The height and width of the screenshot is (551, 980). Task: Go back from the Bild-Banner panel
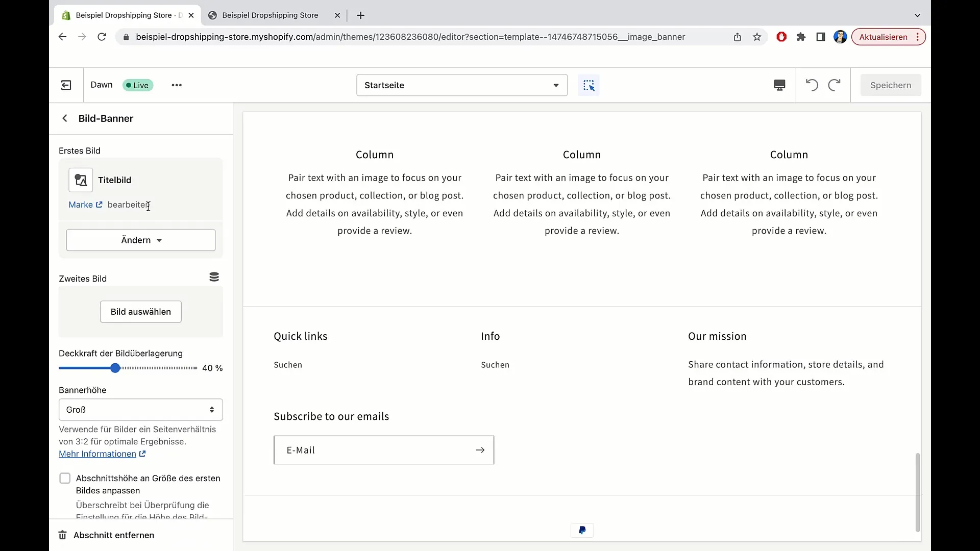click(65, 118)
